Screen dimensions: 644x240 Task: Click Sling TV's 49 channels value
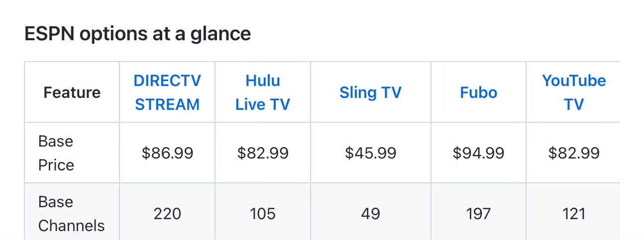[x=370, y=214]
